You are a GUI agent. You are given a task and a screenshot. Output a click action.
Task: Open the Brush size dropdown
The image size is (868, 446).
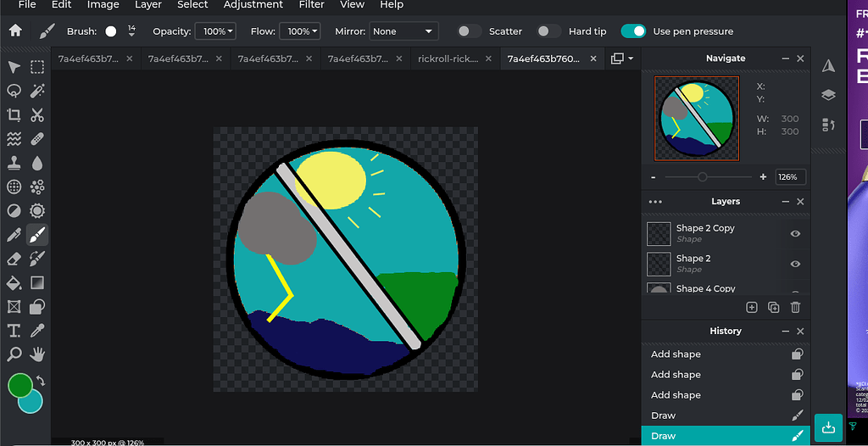[x=131, y=31]
